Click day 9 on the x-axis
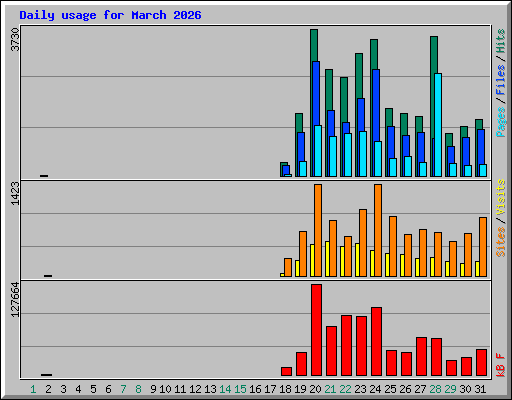 pyautogui.click(x=153, y=389)
